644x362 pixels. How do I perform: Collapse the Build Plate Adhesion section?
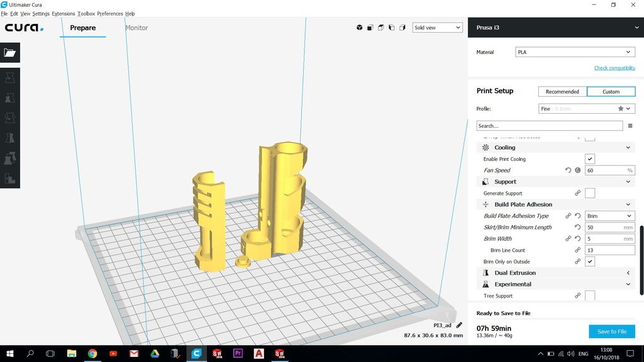628,204
